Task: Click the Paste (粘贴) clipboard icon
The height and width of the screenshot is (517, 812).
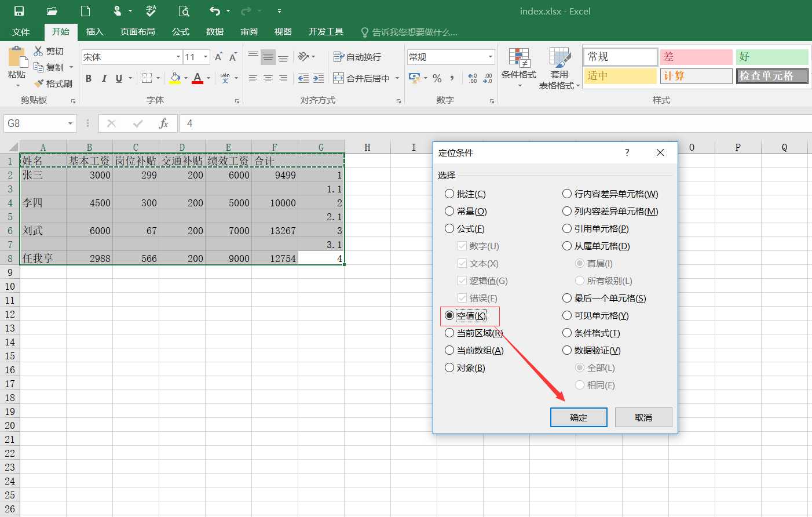Action: [x=17, y=58]
